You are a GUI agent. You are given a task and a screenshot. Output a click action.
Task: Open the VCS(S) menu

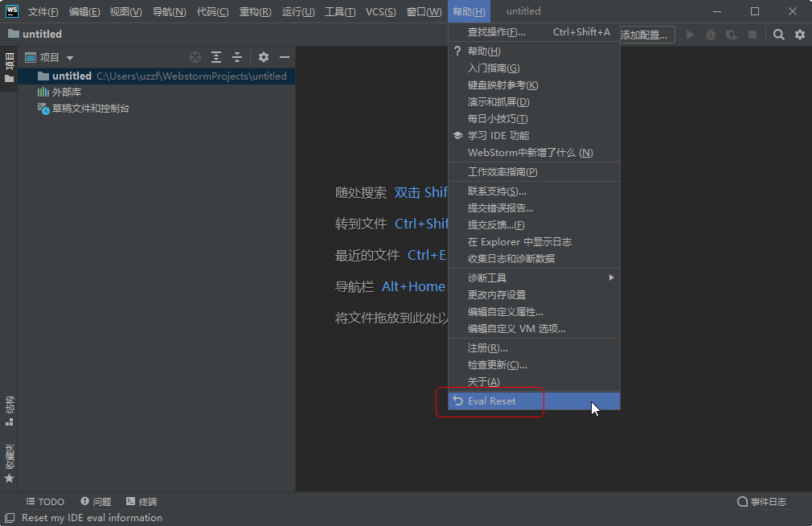pyautogui.click(x=380, y=11)
